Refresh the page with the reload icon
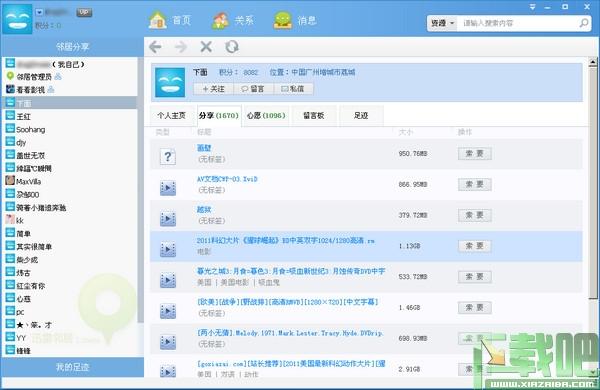Image resolution: width=600 pixels, height=390 pixels. tap(232, 47)
